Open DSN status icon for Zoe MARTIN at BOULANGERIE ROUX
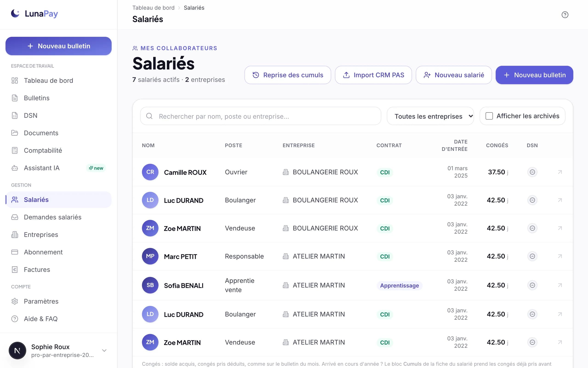Screen dimensions: 588x368 click(x=532, y=228)
